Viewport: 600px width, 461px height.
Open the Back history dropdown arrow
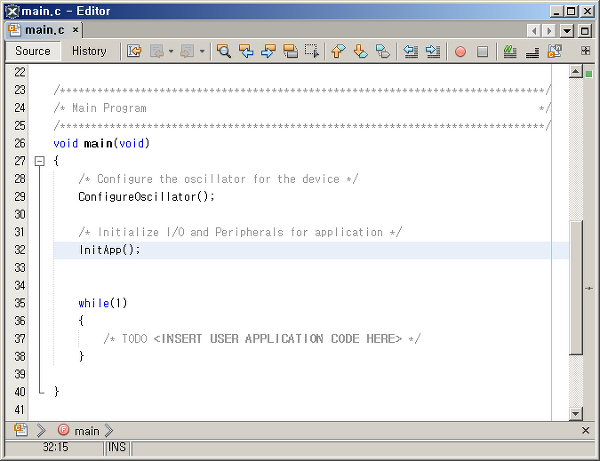(x=171, y=51)
